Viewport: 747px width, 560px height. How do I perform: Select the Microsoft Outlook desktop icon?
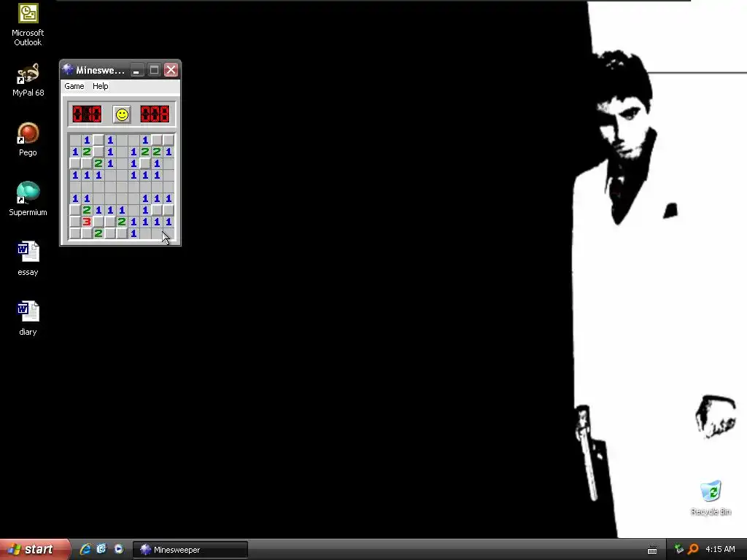pyautogui.click(x=28, y=25)
